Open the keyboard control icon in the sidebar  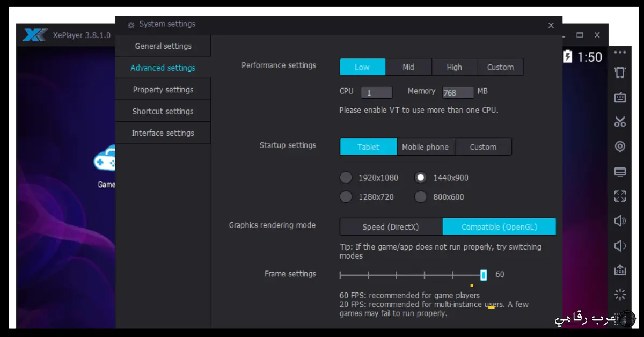tap(620, 97)
